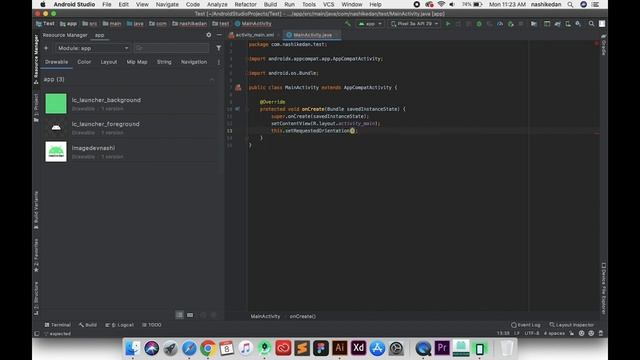The image size is (640, 360).
Task: Open the Build Variants side tool window
Action: click(x=36, y=209)
